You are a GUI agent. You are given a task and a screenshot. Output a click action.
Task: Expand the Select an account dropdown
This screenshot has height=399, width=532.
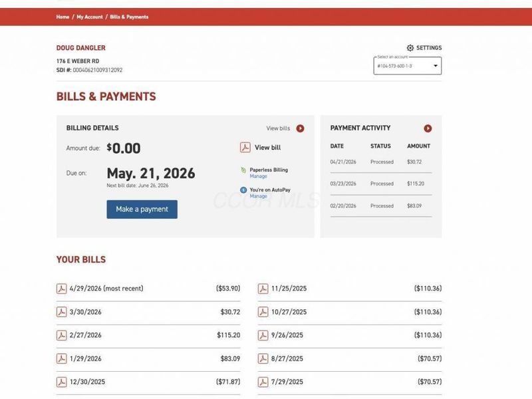408,66
